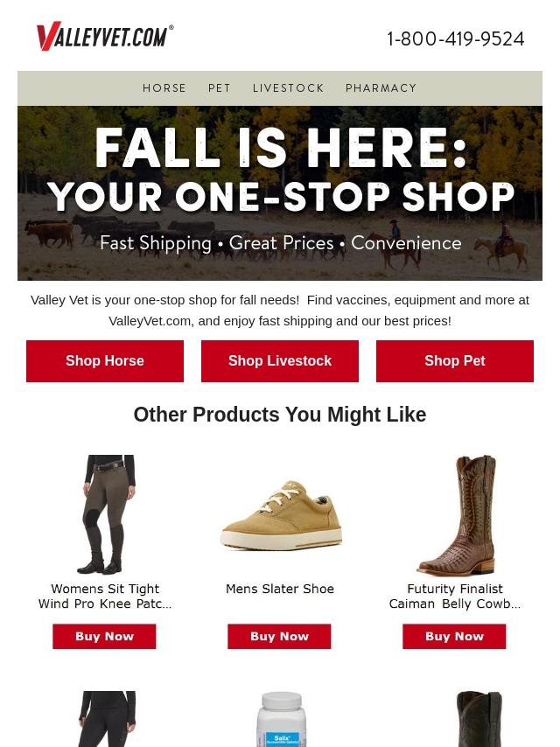View the Caiman Belly cowboy boot image

[456, 515]
